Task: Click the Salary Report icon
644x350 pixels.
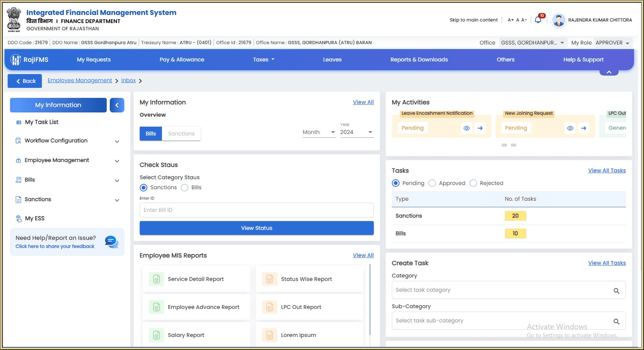Action: (x=156, y=335)
